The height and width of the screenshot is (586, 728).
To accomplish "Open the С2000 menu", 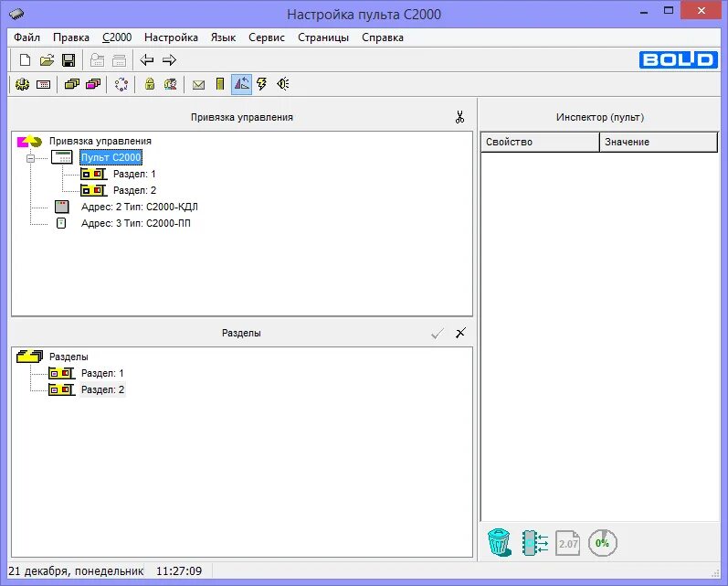I will (x=117, y=37).
